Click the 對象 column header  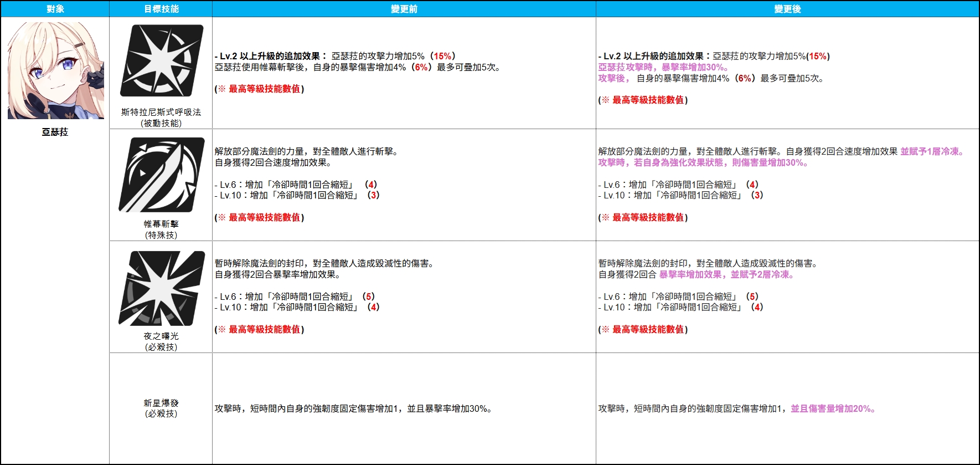pyautogui.click(x=55, y=9)
